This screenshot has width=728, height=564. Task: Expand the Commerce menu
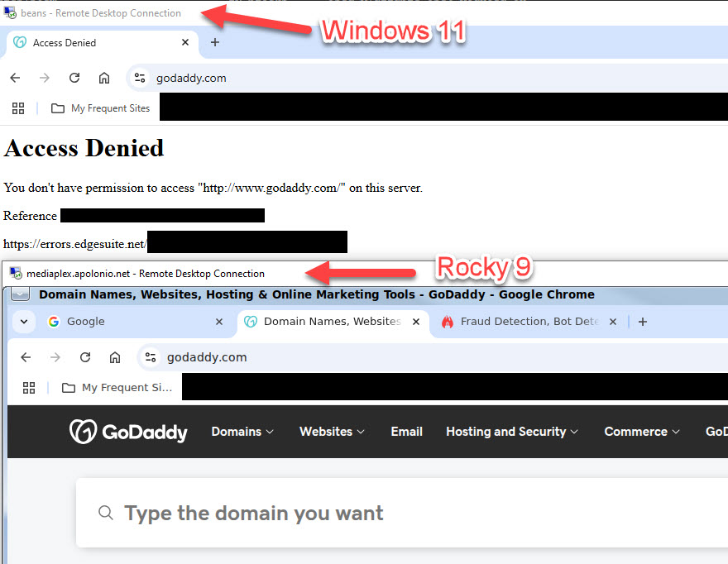tap(642, 432)
